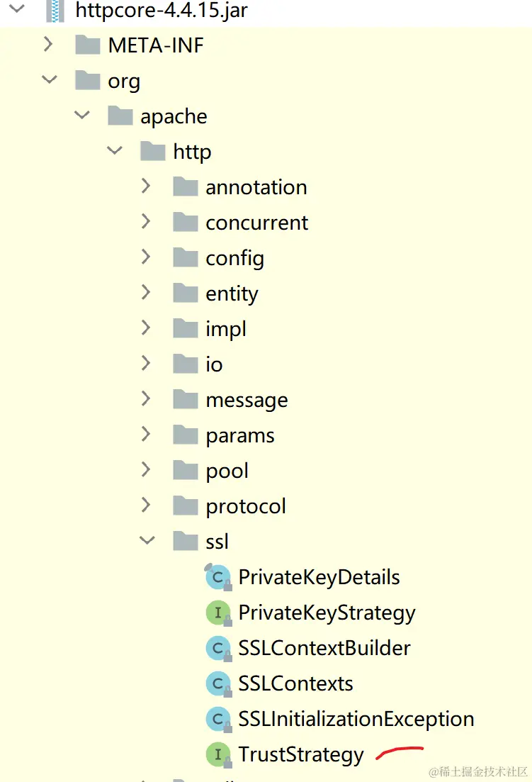
Task: Select the SSLContextBuilder class
Action: 324,649
